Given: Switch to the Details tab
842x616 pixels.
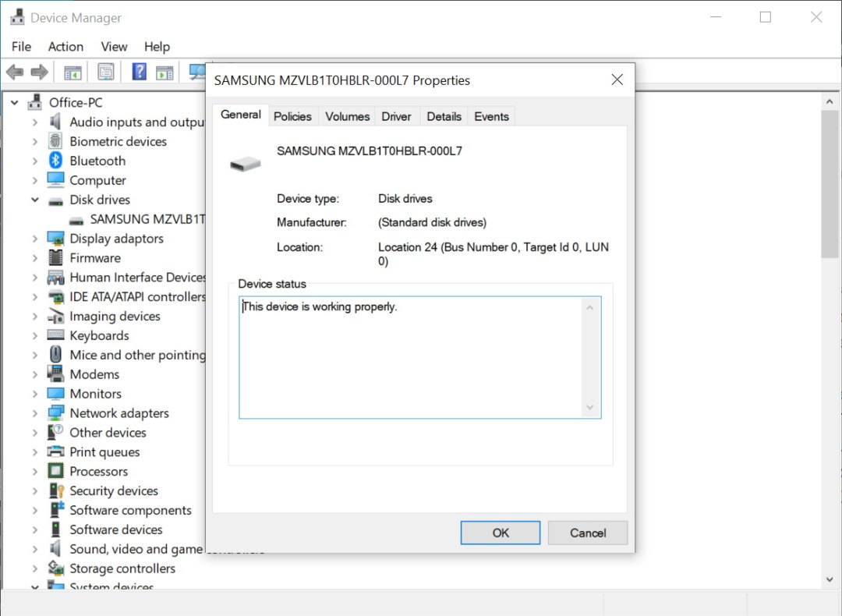Looking at the screenshot, I should (x=444, y=116).
